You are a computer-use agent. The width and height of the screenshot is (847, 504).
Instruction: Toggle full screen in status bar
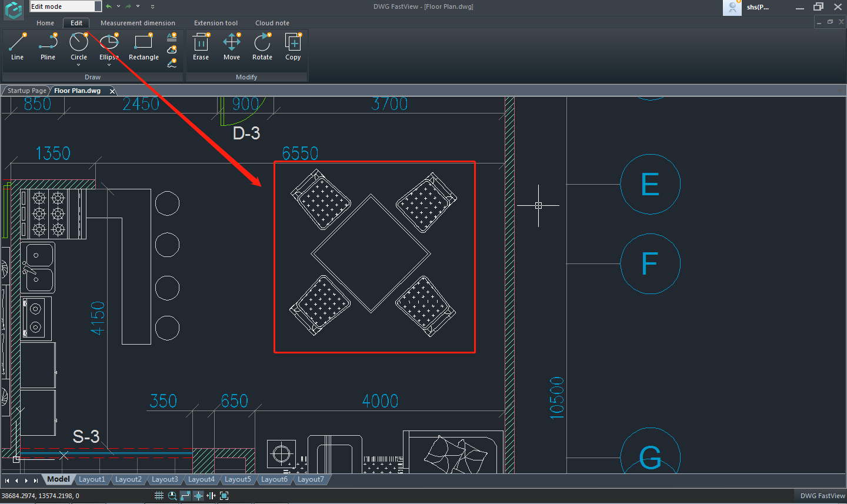224,496
